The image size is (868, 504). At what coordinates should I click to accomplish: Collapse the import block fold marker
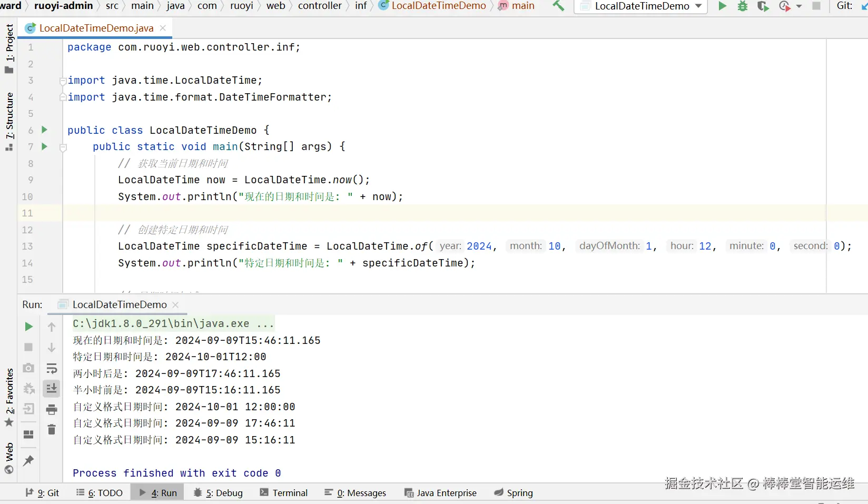63,81
